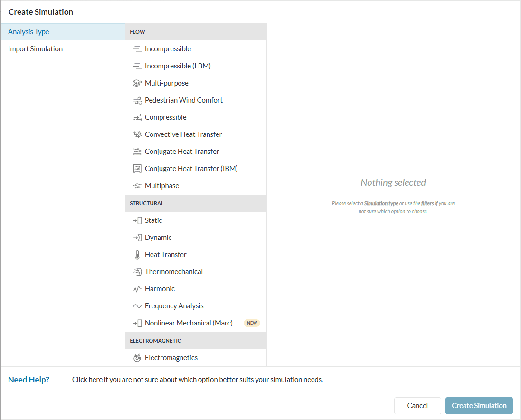
Task: Choose the Compressible flow icon
Action: pyautogui.click(x=137, y=117)
